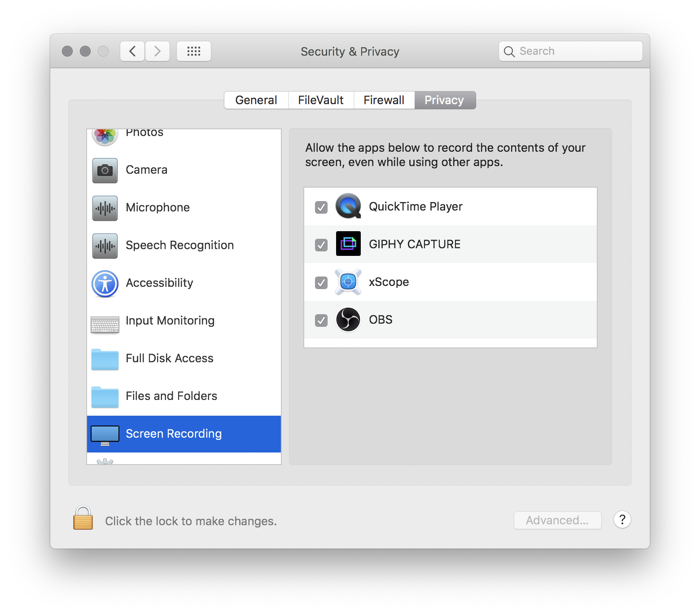700x615 pixels.
Task: Click the Full Disk Access folder icon
Action: [105, 359]
